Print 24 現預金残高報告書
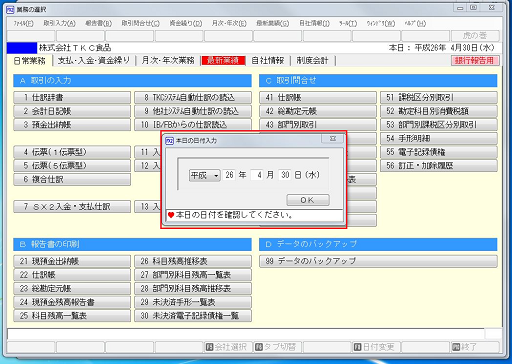Image resolution: width=512 pixels, height=364 pixels. 72,302
